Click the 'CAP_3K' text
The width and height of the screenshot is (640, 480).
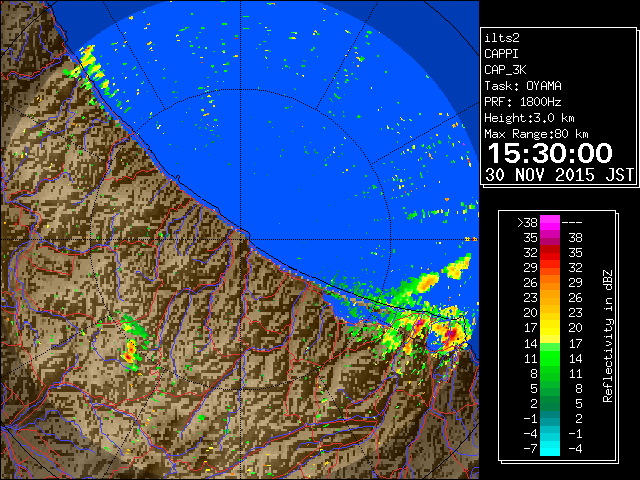tap(505, 70)
